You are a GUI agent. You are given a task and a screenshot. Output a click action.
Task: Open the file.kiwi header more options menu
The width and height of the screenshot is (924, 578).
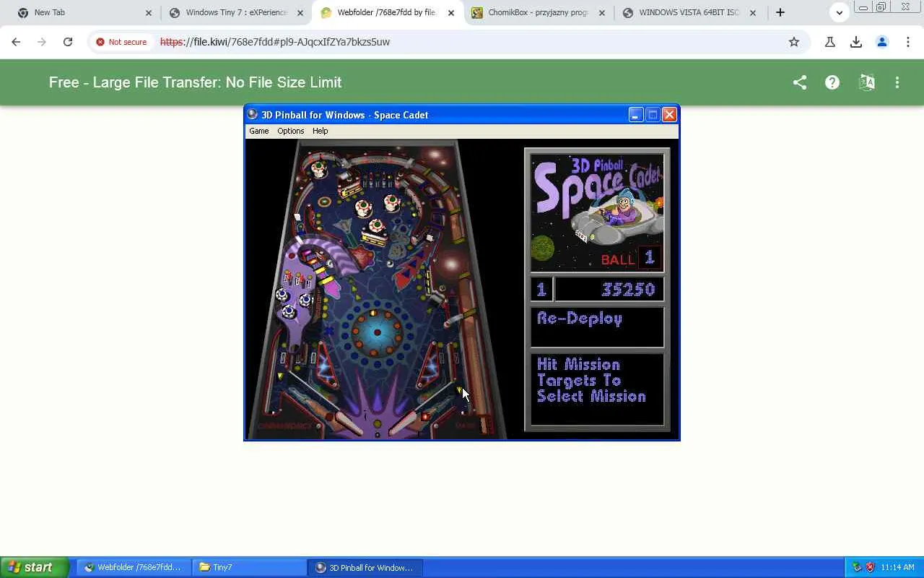coord(897,82)
